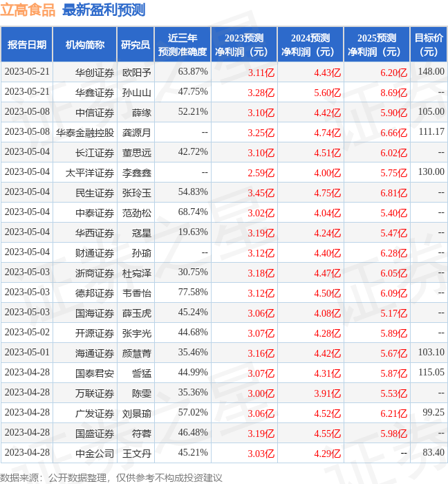Click researcher name 张玲玉
This screenshot has width=448, height=484.
tap(137, 193)
